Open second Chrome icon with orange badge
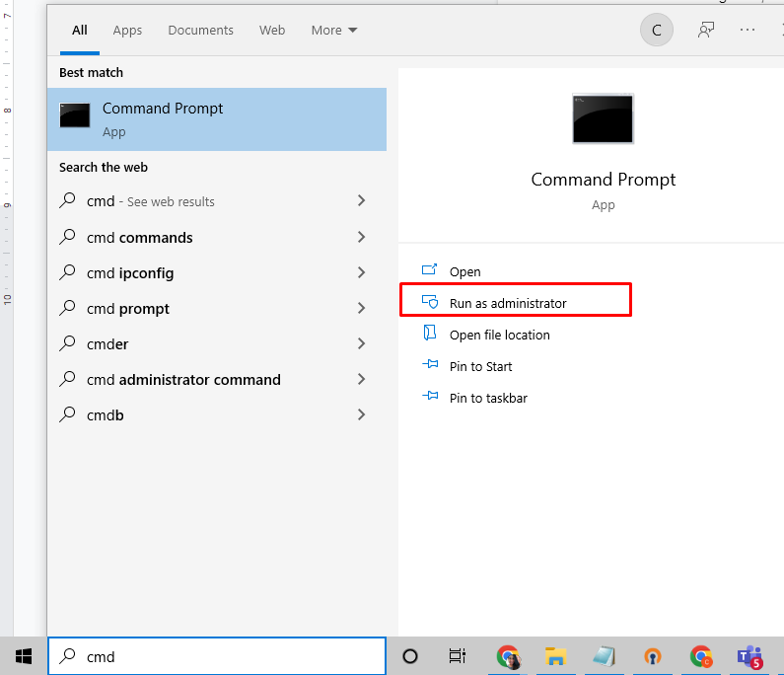Viewport: 784px width, 675px height. (701, 656)
